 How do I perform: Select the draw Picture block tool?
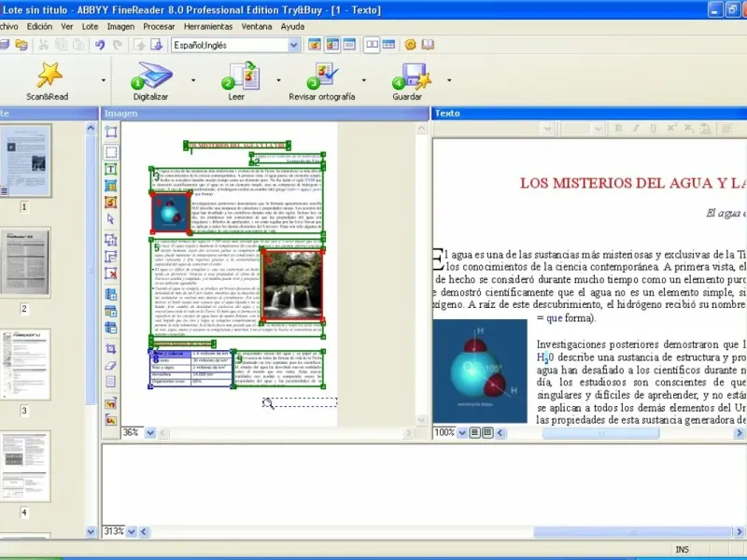(x=111, y=203)
